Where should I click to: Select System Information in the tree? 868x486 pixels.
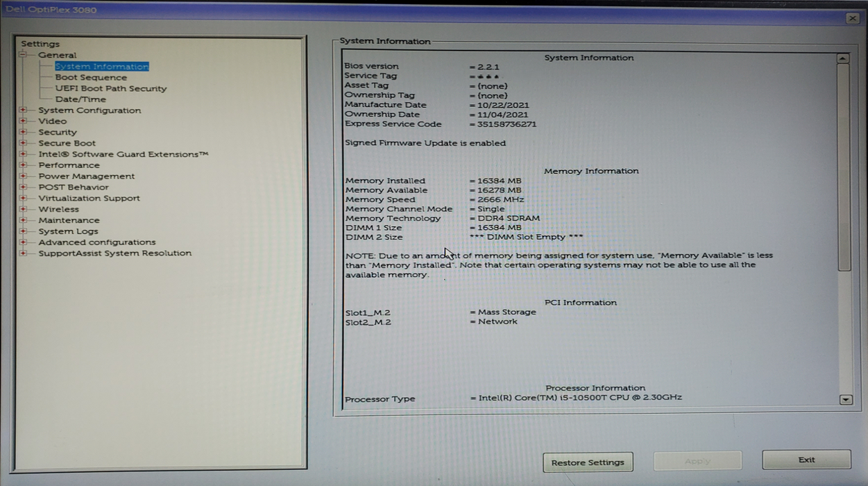pos(102,67)
